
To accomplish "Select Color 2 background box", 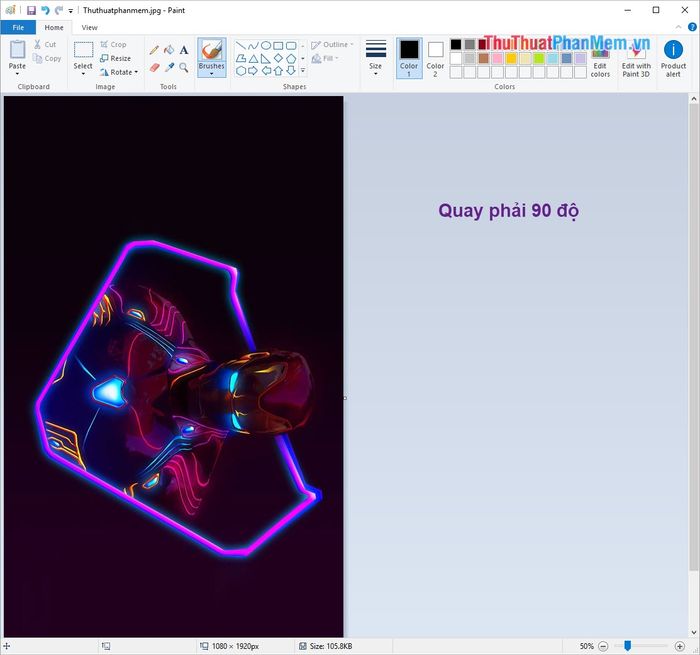I will click(x=435, y=58).
